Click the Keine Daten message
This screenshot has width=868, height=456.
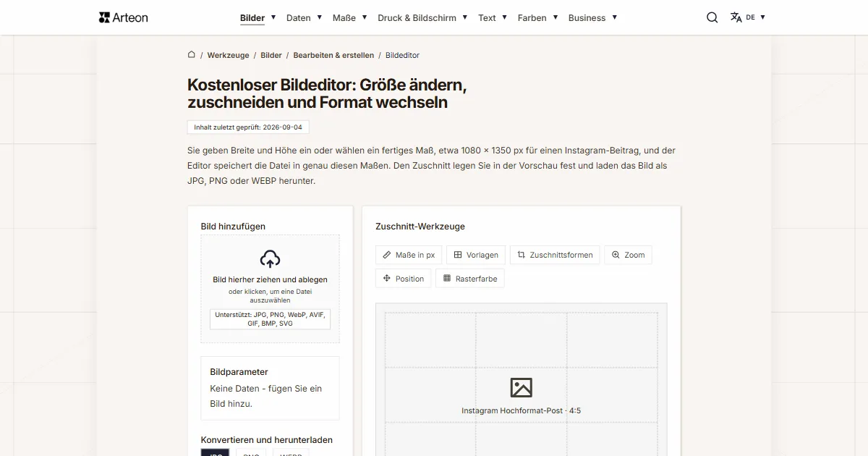(265, 396)
